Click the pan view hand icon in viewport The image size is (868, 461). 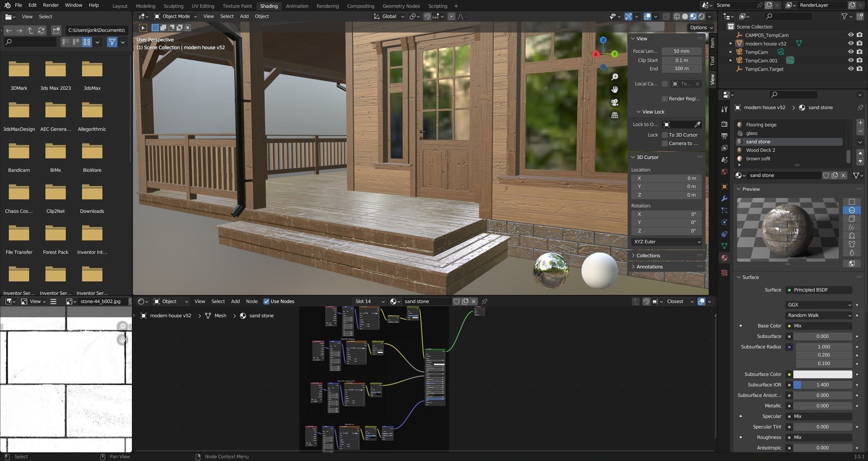(614, 89)
